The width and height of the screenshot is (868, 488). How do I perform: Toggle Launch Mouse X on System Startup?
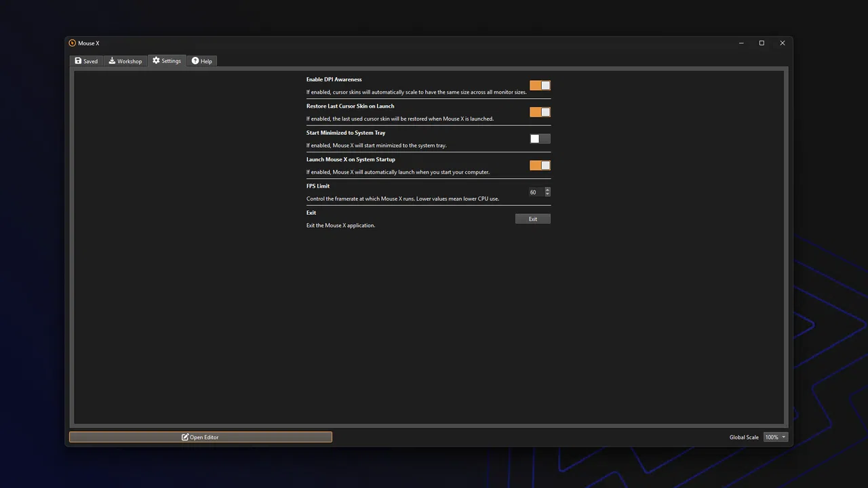540,165
